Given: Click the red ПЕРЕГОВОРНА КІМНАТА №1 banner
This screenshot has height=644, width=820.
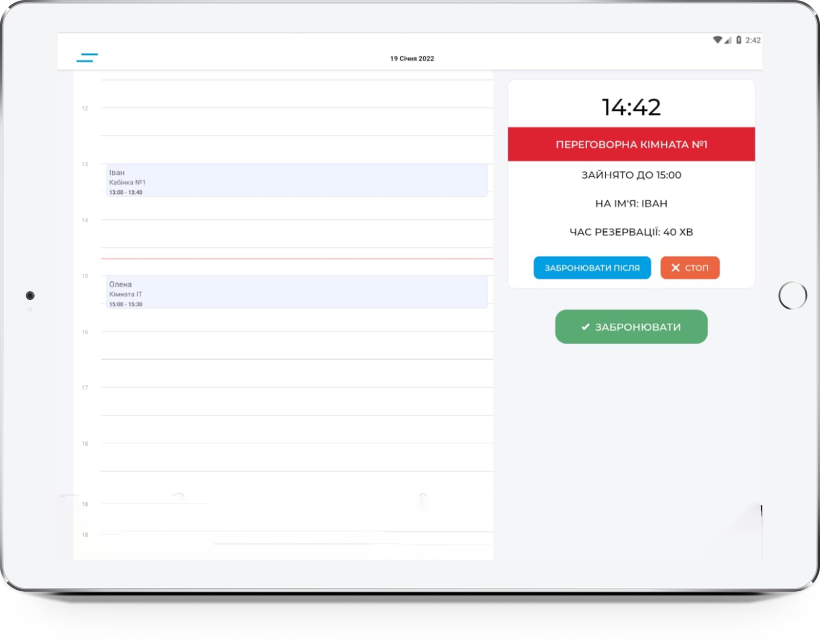Looking at the screenshot, I should 631,145.
